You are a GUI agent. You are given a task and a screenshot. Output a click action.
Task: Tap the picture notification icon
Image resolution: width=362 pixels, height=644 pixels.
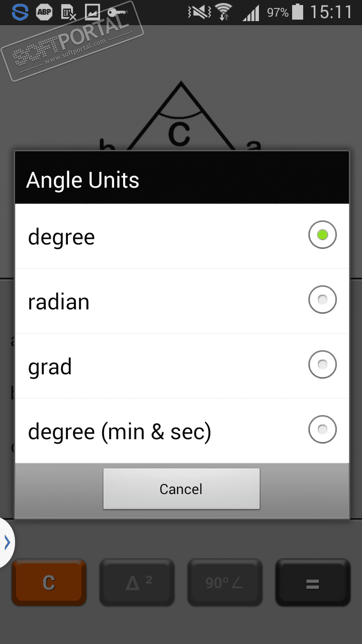point(92,13)
